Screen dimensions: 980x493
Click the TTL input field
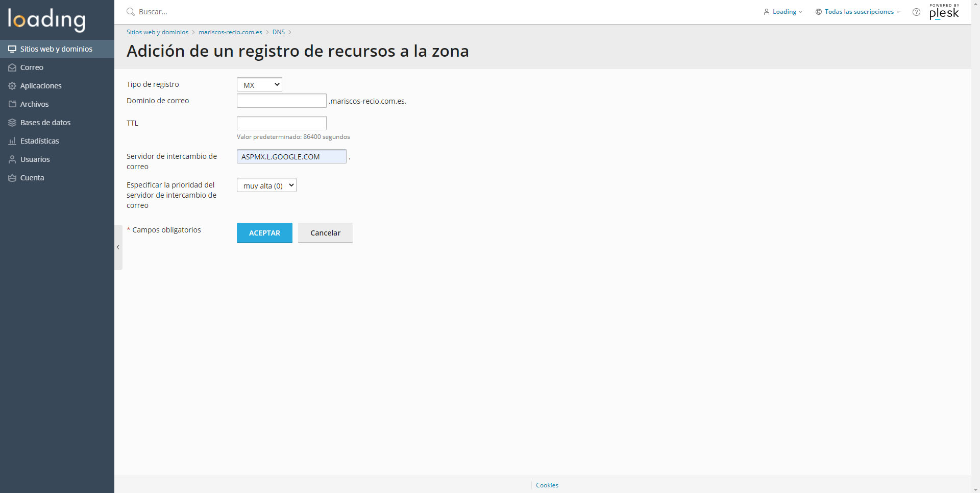[281, 123]
